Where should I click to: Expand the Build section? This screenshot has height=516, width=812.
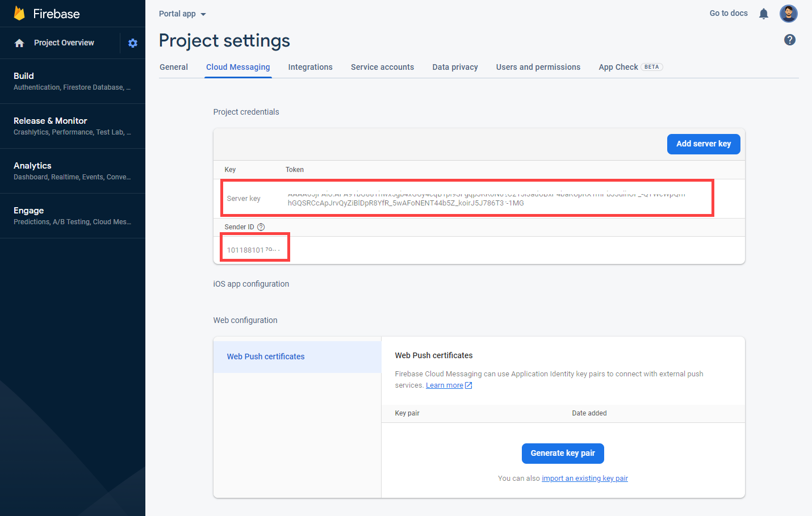tap(73, 81)
